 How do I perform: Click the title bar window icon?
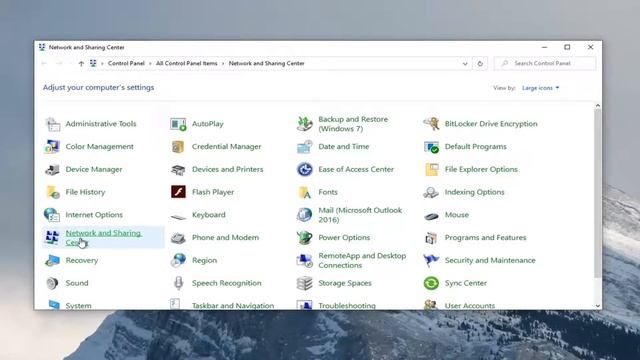[x=42, y=47]
